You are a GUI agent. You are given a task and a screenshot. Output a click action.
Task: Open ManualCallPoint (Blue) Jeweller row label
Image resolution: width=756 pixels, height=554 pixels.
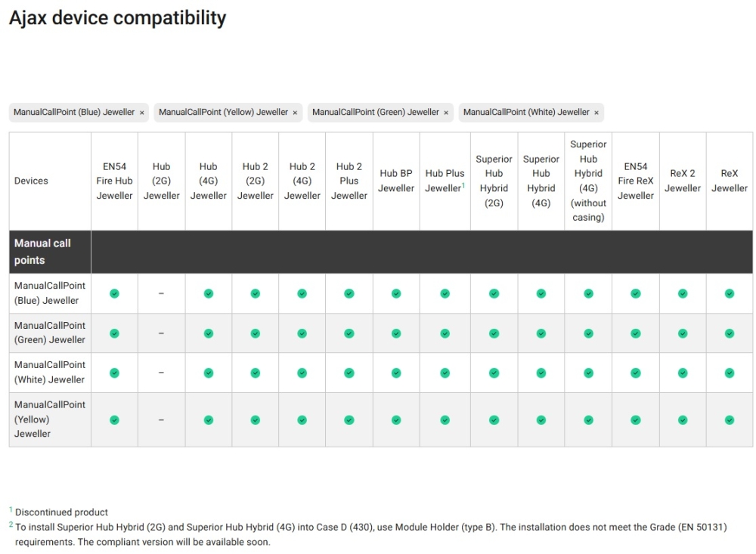click(50, 293)
